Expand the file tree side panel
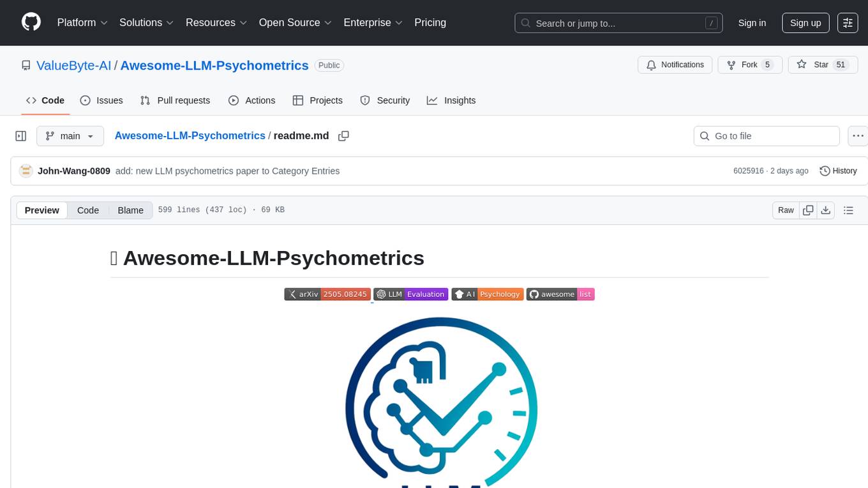This screenshot has width=868, height=488. [x=21, y=136]
